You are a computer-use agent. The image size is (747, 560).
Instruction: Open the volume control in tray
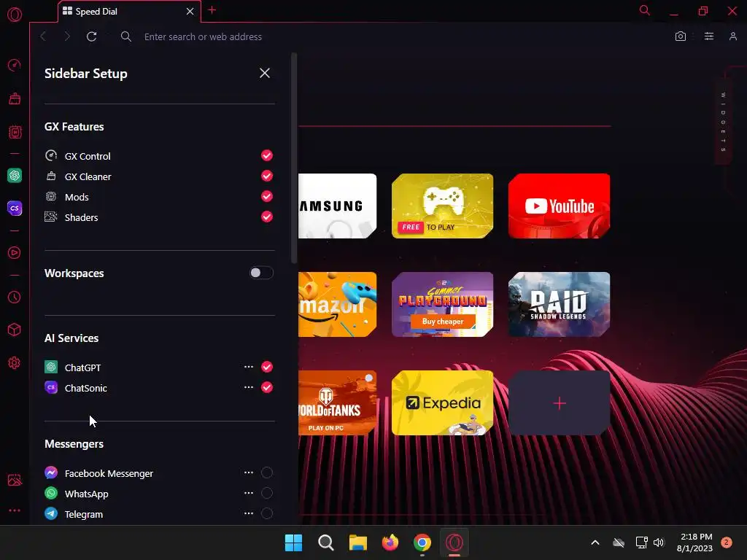pyautogui.click(x=659, y=542)
